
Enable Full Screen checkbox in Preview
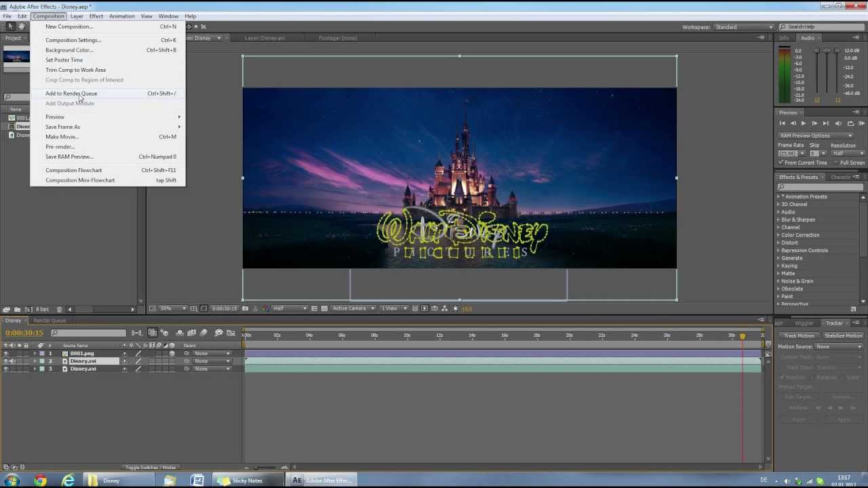[836, 163]
